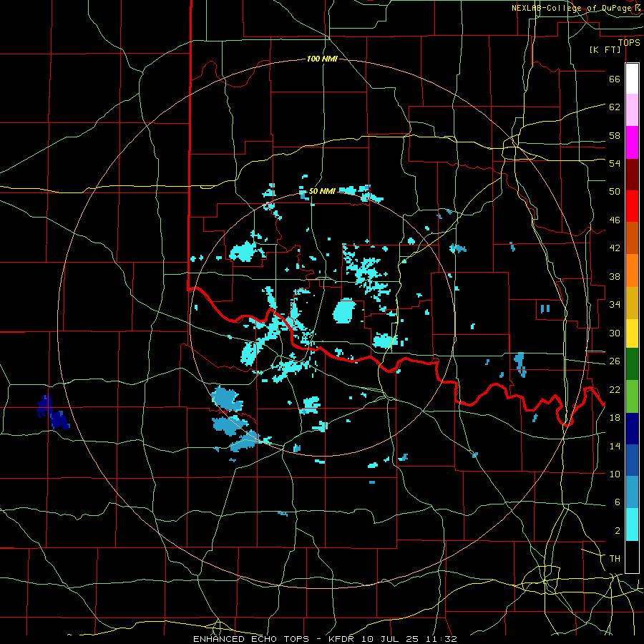The width and height of the screenshot is (644, 644).
Task: Select the '54' value on the legend
Action: pyautogui.click(x=615, y=163)
